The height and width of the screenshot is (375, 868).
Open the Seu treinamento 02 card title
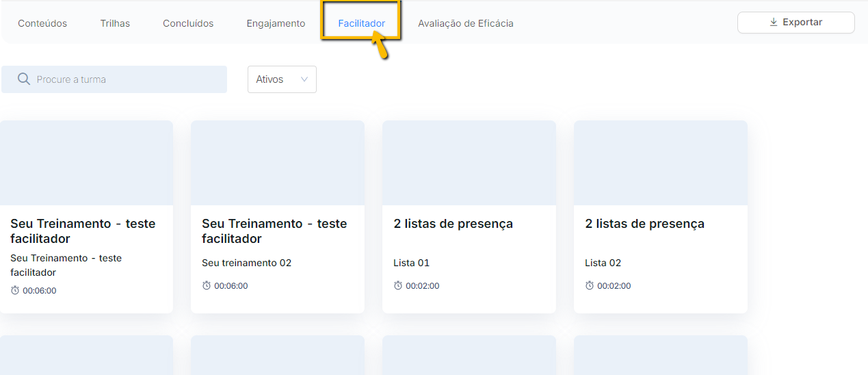coord(274,231)
